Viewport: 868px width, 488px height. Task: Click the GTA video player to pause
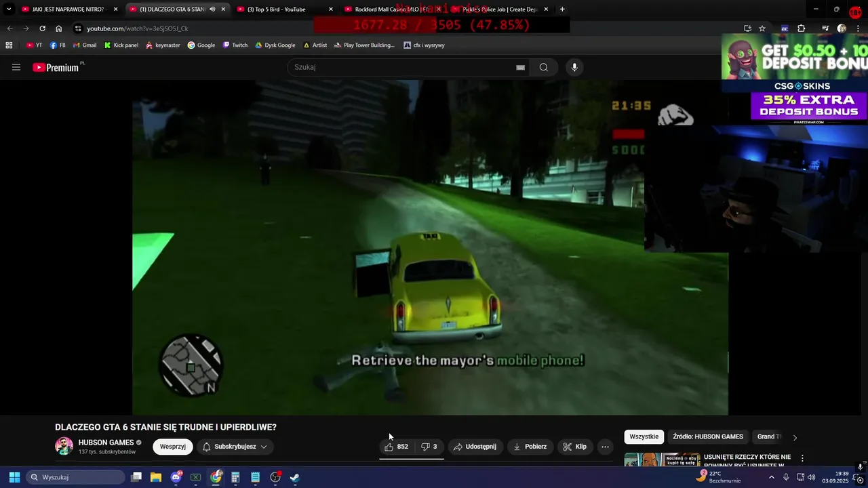[x=430, y=247]
